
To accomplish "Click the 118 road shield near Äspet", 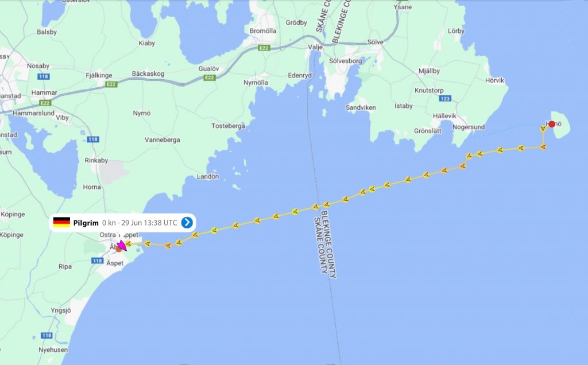I will pos(97,261).
